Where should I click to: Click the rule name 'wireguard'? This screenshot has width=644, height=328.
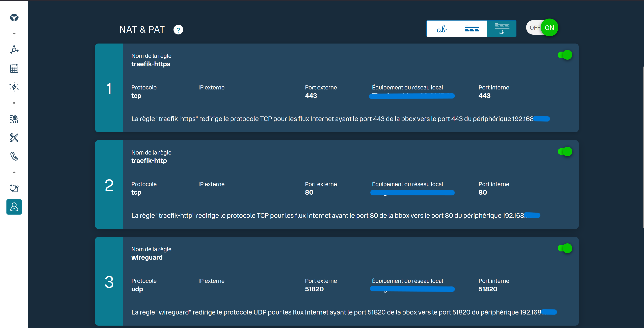tap(147, 257)
